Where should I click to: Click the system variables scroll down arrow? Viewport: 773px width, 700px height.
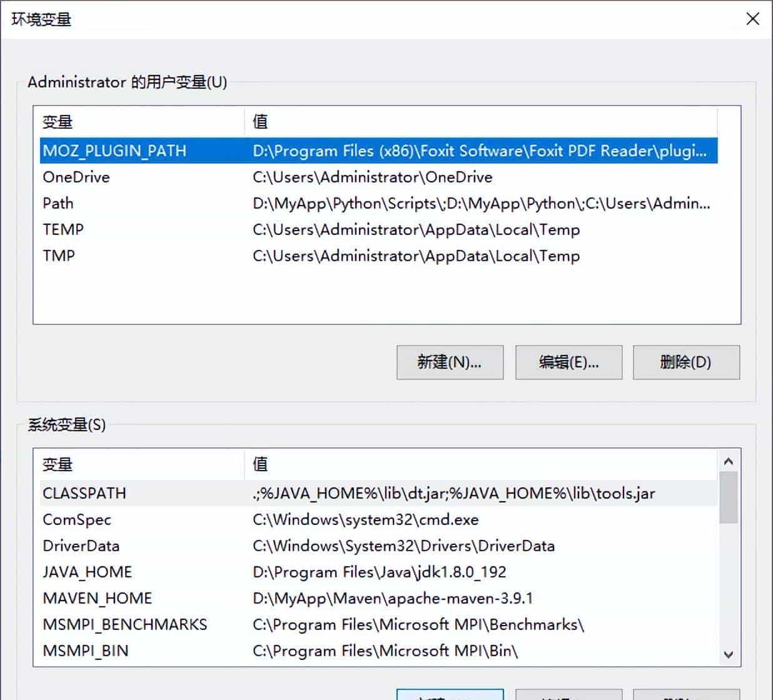point(728,654)
